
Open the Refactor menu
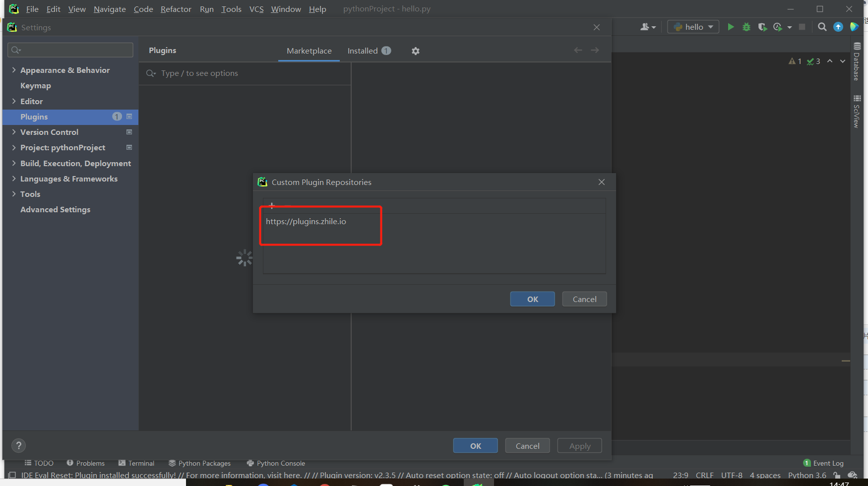click(176, 9)
